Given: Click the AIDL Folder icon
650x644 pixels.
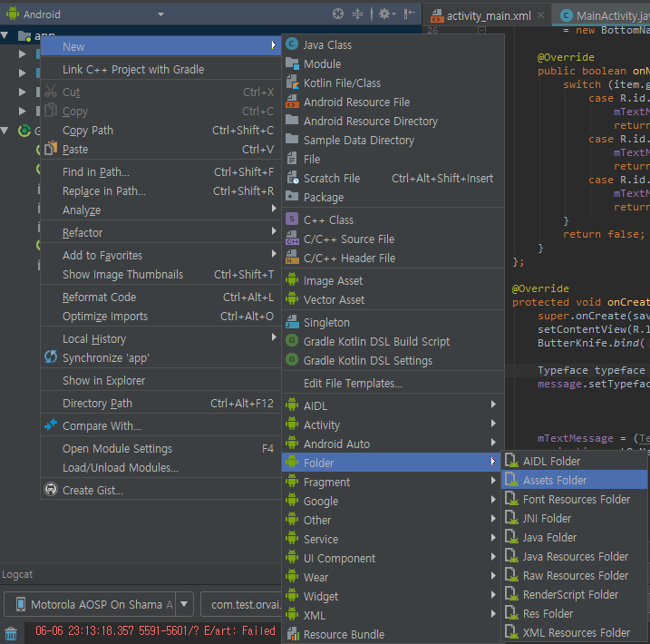Looking at the screenshot, I should [512, 460].
